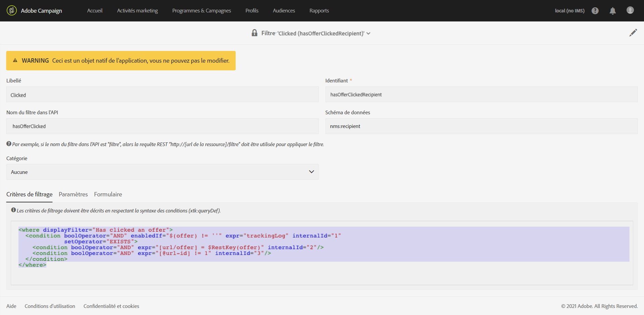Image resolution: width=644 pixels, height=315 pixels.
Task: Click the info icon above filtering criteria code
Action: [x=13, y=210]
